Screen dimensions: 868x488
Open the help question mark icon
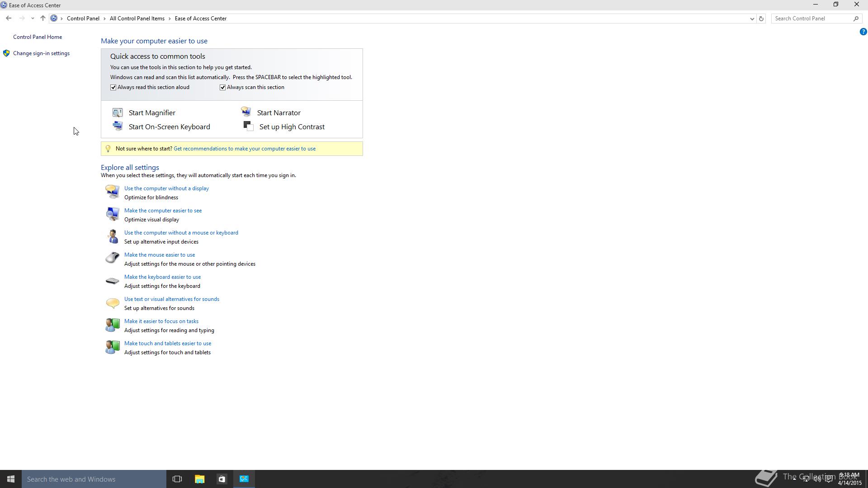(863, 32)
